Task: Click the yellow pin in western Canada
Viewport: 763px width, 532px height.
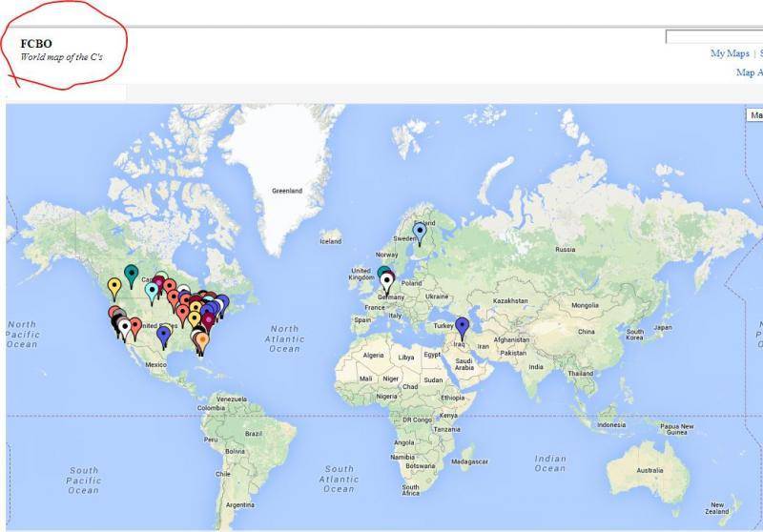Action: pos(114,285)
